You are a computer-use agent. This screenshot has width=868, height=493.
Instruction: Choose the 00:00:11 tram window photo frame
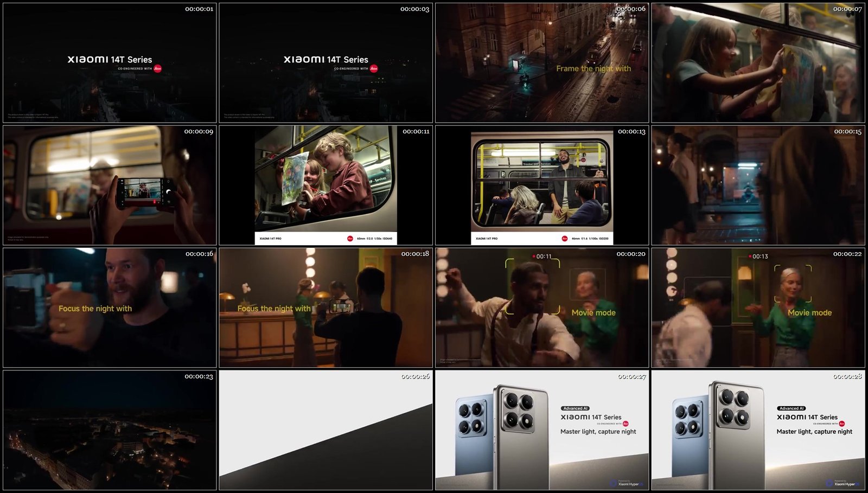click(x=325, y=185)
